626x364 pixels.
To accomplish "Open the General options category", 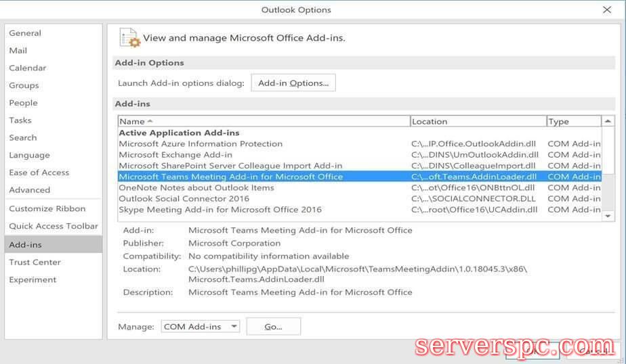I will click(x=25, y=33).
